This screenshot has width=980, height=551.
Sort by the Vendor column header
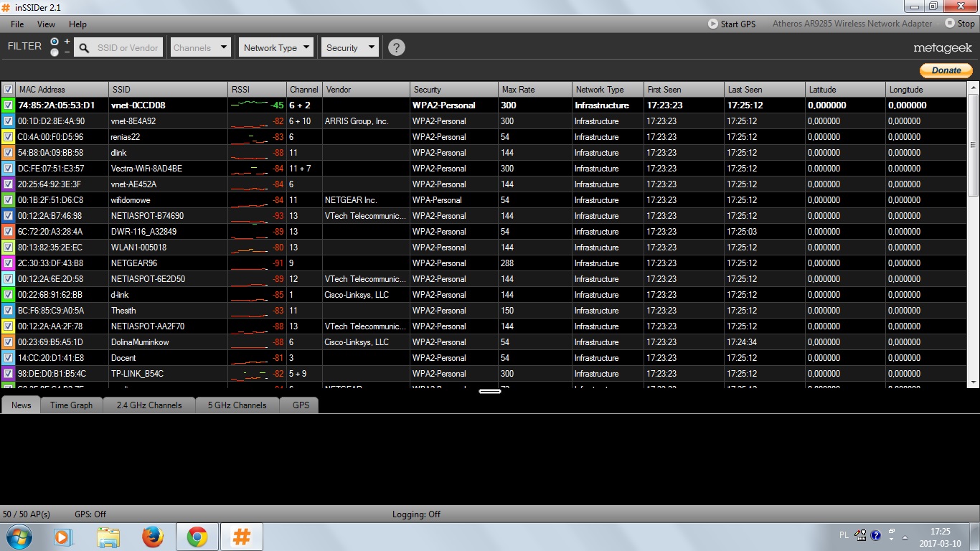366,90
